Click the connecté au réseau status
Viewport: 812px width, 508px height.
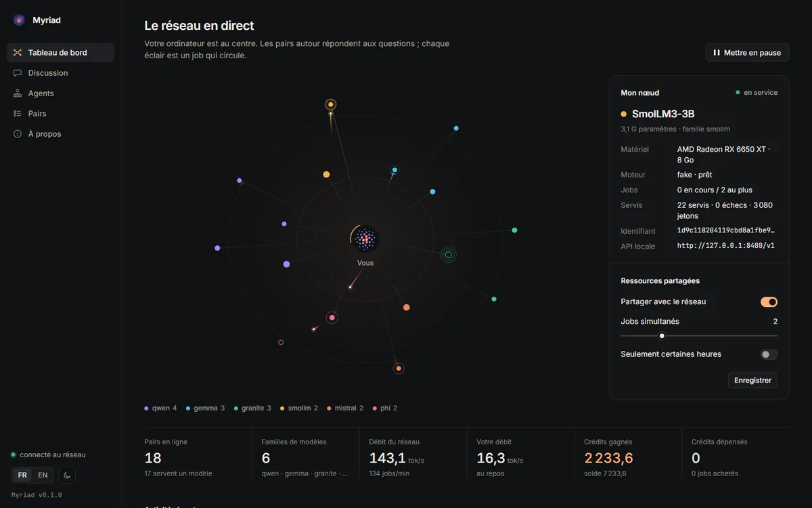pos(48,454)
